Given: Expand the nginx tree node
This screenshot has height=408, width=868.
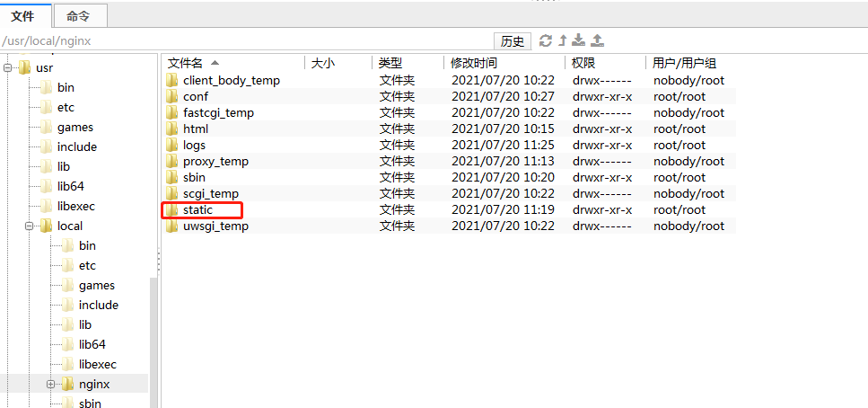Looking at the screenshot, I should pos(50,384).
